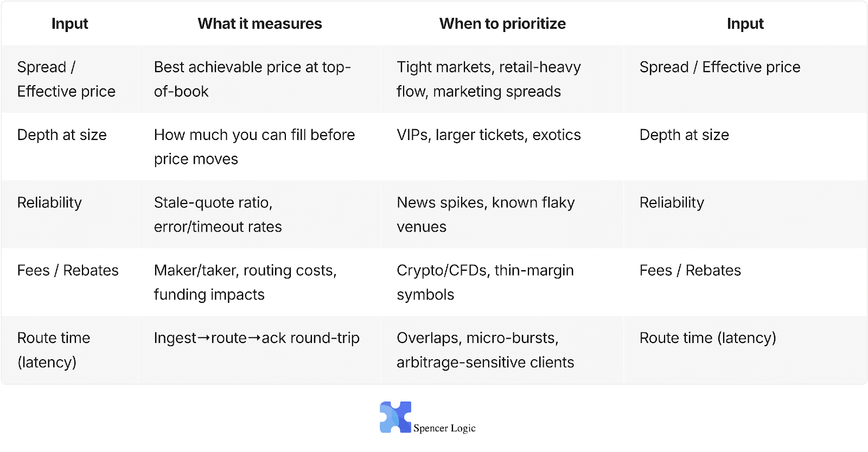Select the rightmost Input column header

[745, 24]
